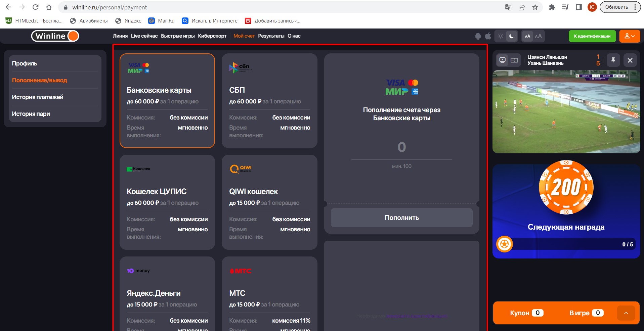Click the QIWI logo icon
This screenshot has width=644, height=331.
click(x=241, y=169)
